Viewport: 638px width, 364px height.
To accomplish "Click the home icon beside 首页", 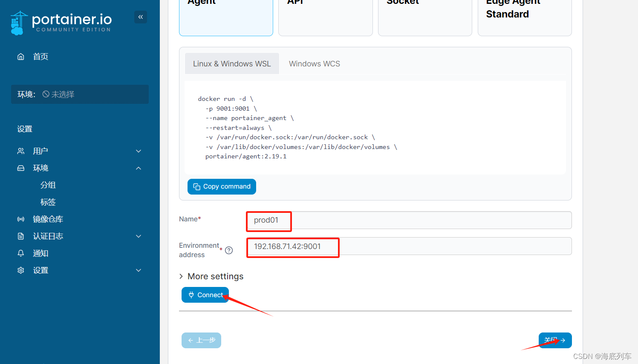I will coord(20,57).
